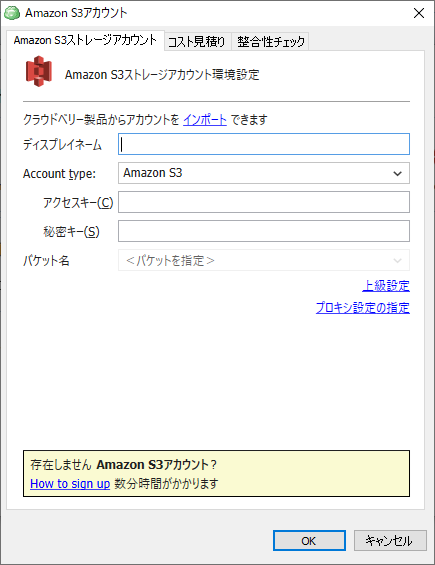The width and height of the screenshot is (435, 565).
Task: Follow the インポート link
Action: [x=205, y=120]
